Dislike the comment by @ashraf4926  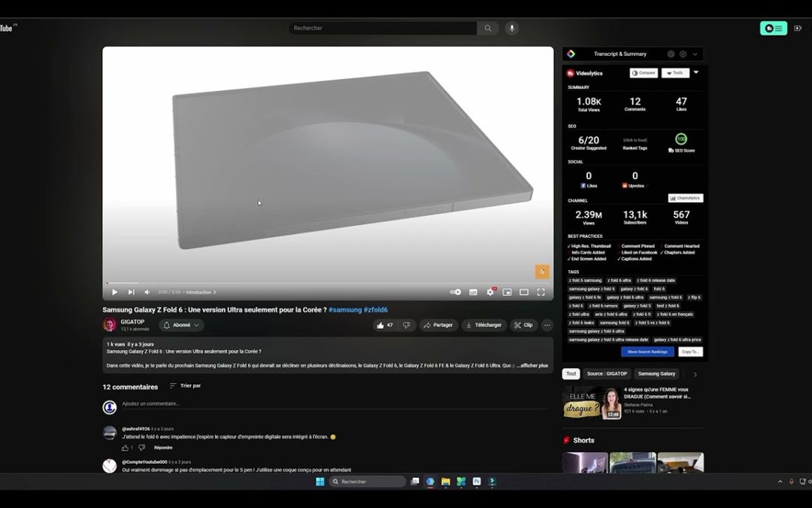point(141,447)
